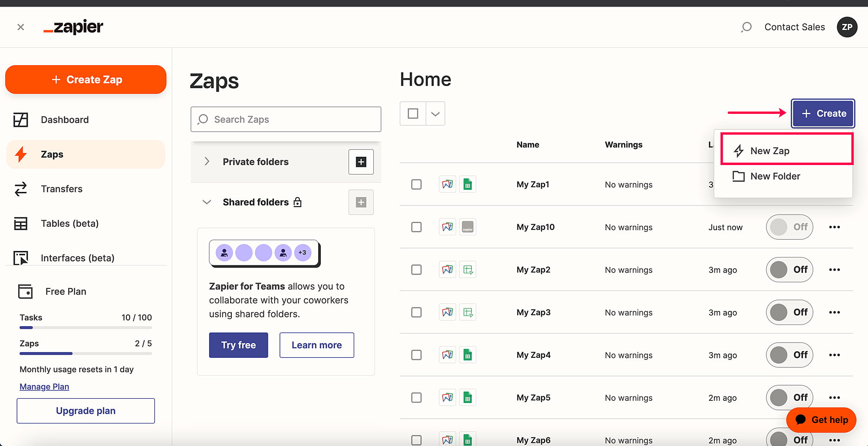Open Transfers from the sidebar arrows icon
Viewport: 868px width, 446px height.
(x=21, y=189)
